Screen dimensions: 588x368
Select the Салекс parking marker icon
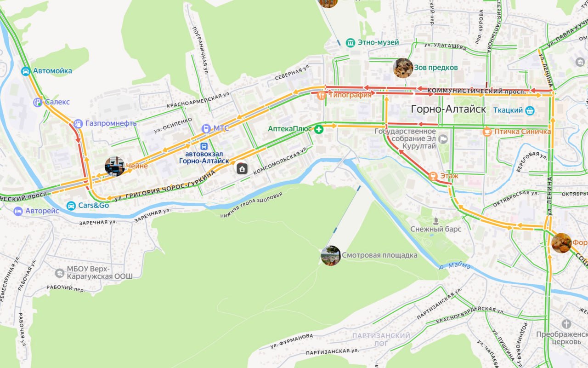tap(38, 102)
